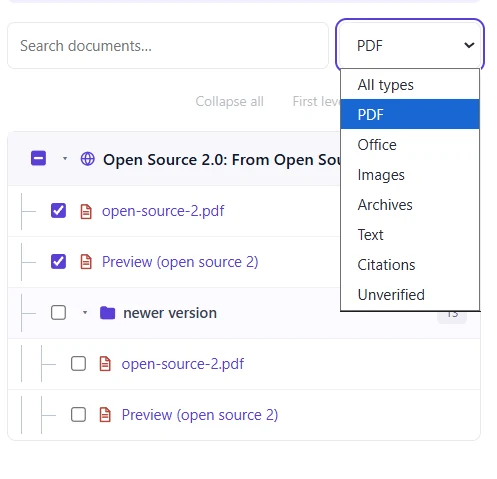Open Preview (open source 2) under newer version

click(x=200, y=415)
